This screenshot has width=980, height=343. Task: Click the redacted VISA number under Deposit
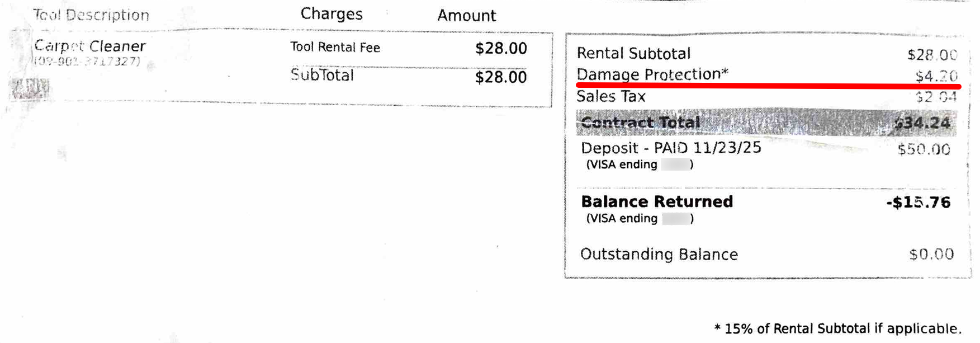click(x=675, y=165)
